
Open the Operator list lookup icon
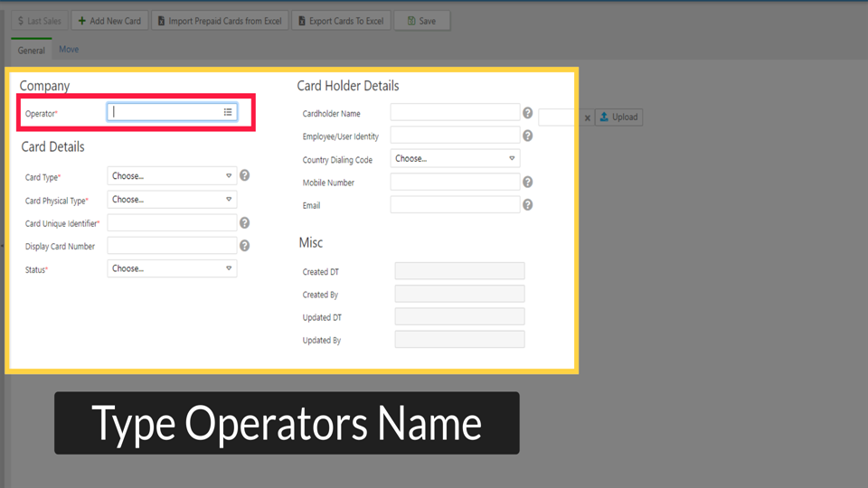pos(228,112)
